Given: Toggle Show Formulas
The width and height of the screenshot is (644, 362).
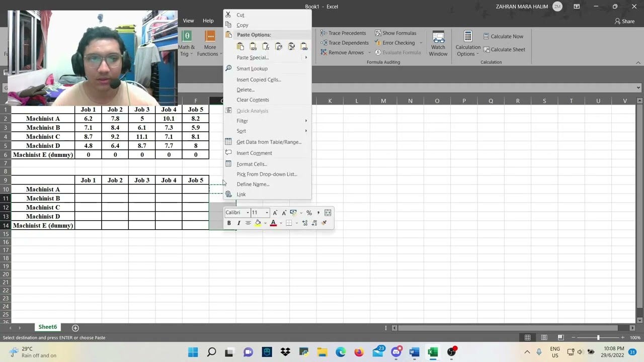Looking at the screenshot, I should pos(395,33).
